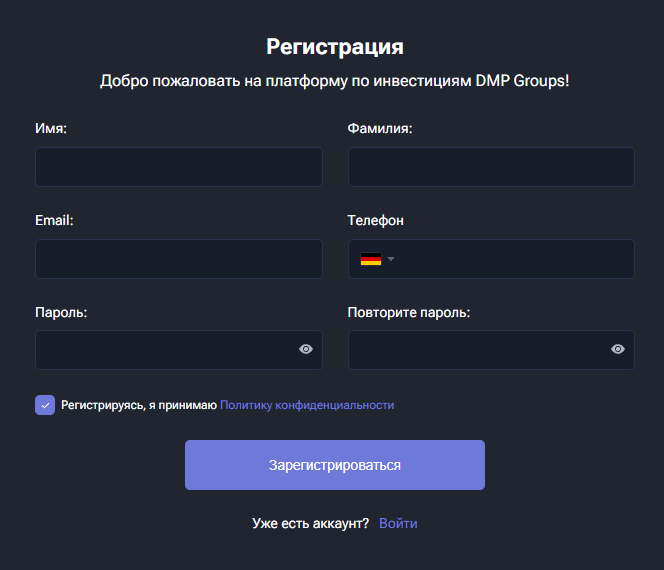
Task: Click the Телефон field label
Action: [376, 220]
